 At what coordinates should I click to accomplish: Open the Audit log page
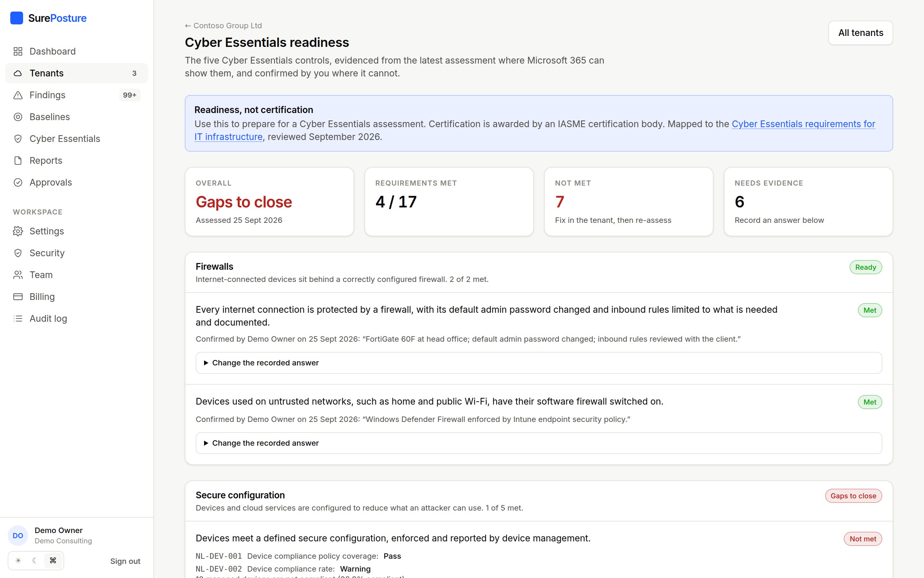click(x=77, y=318)
